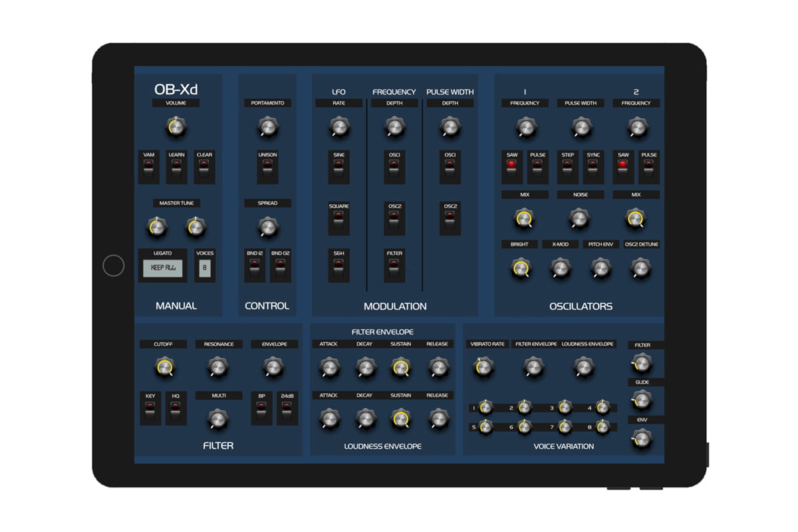Click the oscillator Pulse Width knob
798x532 pixels.
581,127
